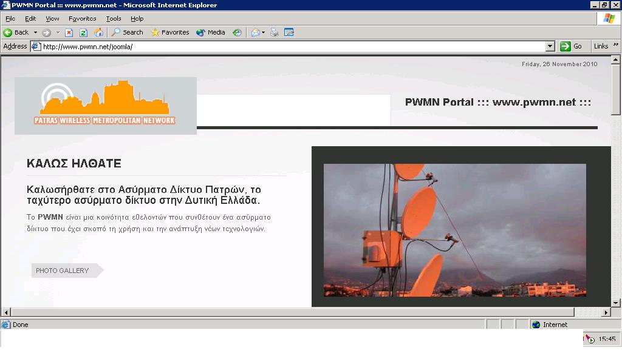
Task: Click the vertical scrollbar down arrow
Action: point(616,302)
